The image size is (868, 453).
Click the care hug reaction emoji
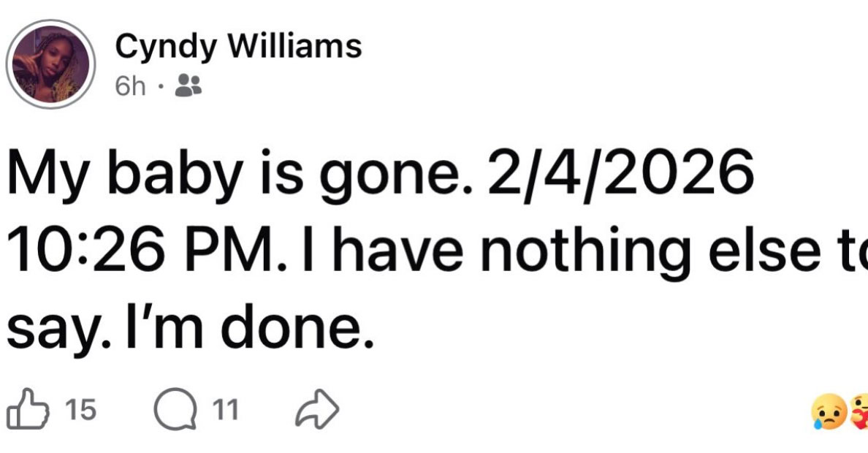(x=859, y=411)
